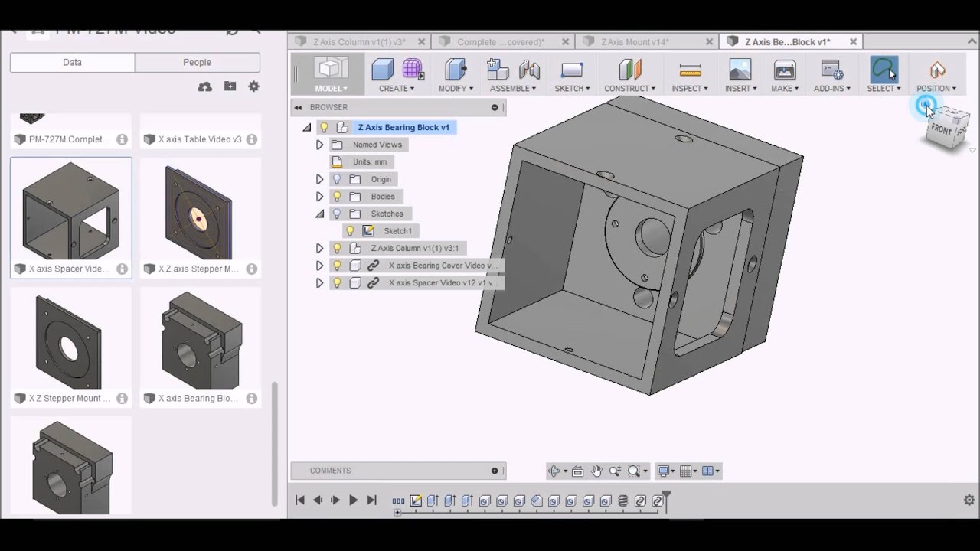Screen dimensions: 980x551
Task: Click the upload cloud icon in data panel
Action: point(204,87)
